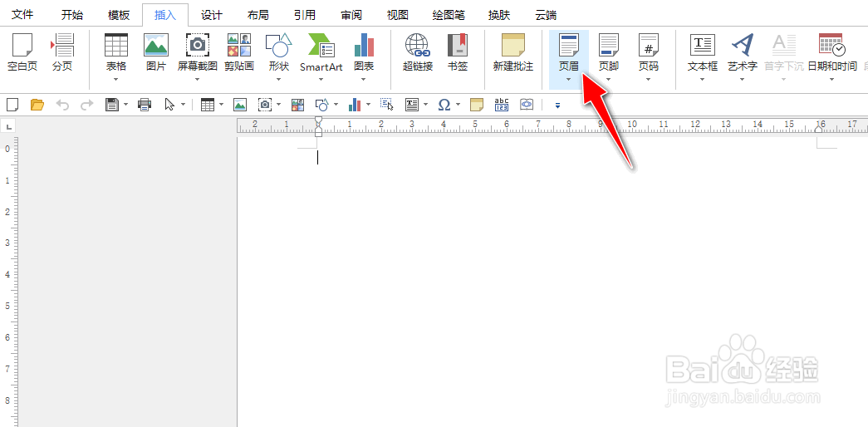Open the 文件 menu
Viewport: 868px width, 427px height.
point(22,15)
